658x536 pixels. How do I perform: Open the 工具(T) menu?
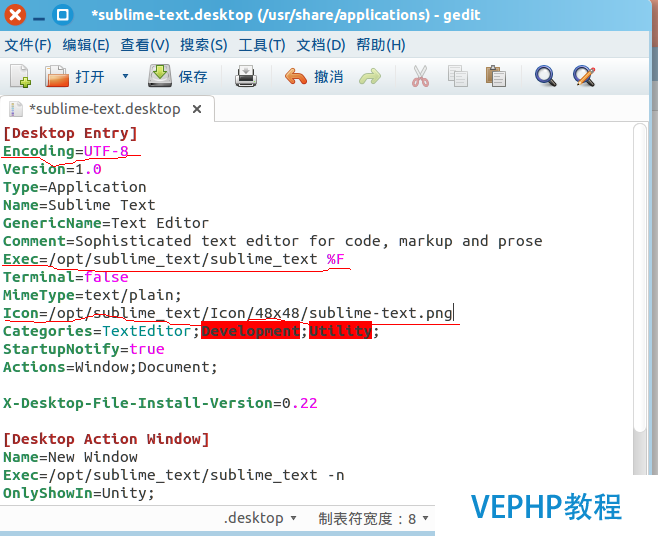pyautogui.click(x=262, y=45)
